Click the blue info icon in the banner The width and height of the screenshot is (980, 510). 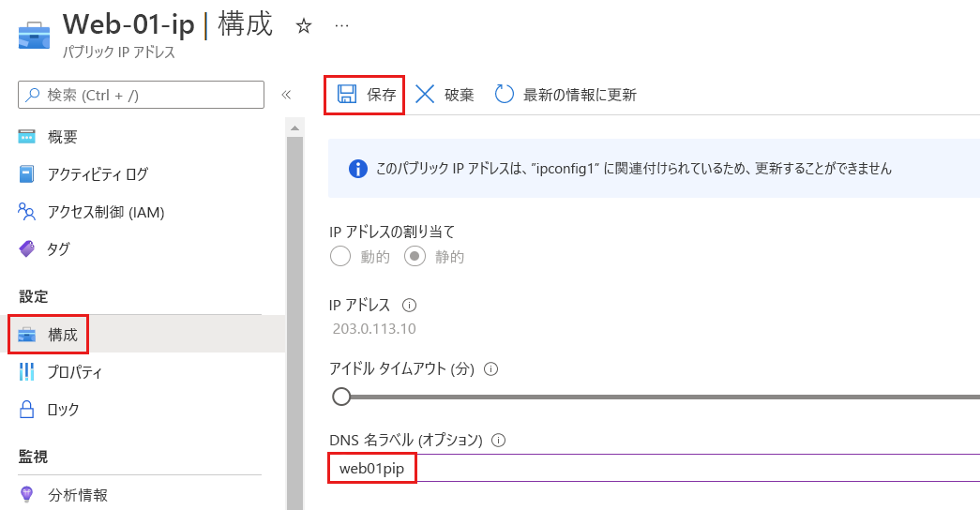pyautogui.click(x=358, y=169)
